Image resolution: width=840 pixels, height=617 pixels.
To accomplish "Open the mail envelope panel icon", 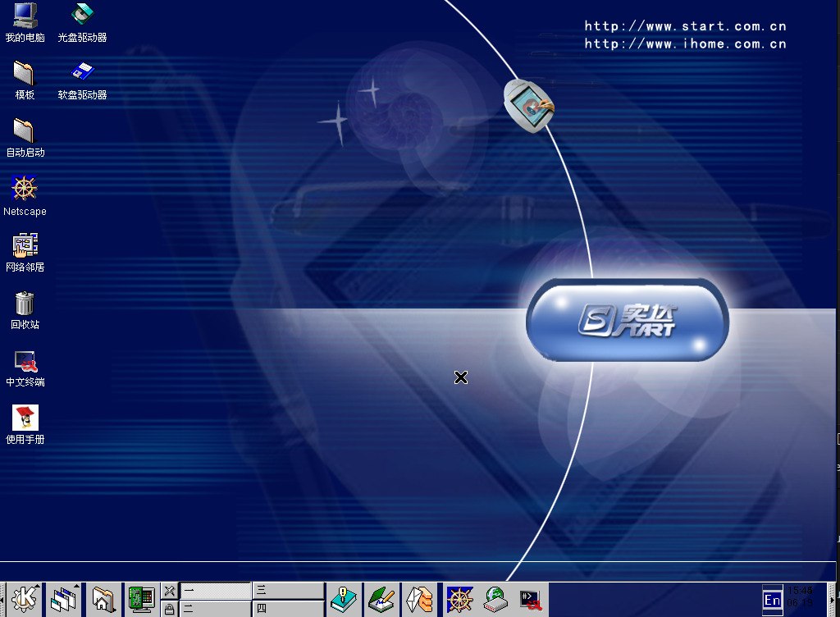I will [x=419, y=599].
